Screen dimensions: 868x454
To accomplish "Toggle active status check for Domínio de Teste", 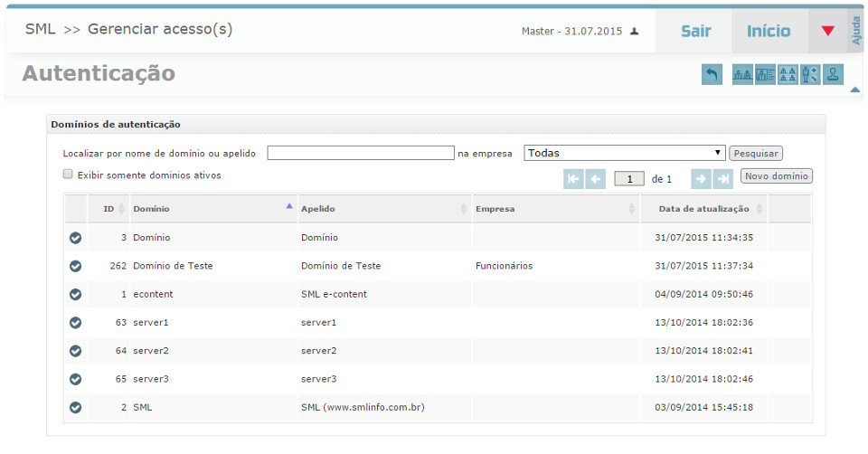I will (76, 266).
